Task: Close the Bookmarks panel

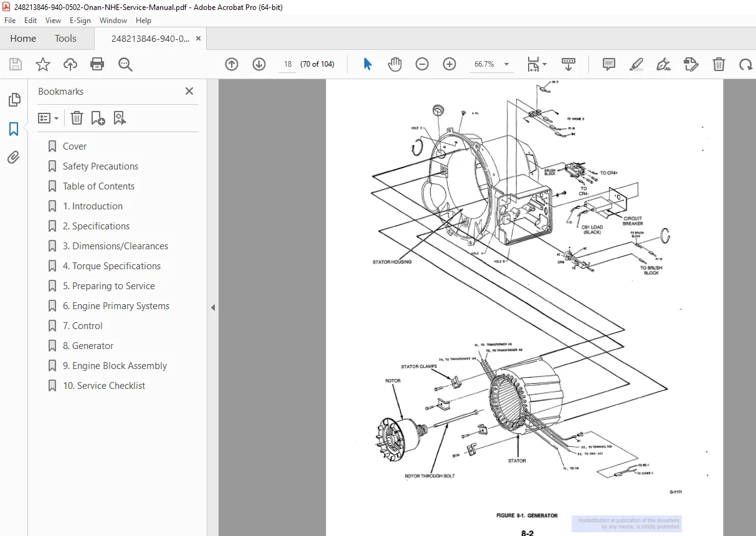Action: click(x=189, y=91)
